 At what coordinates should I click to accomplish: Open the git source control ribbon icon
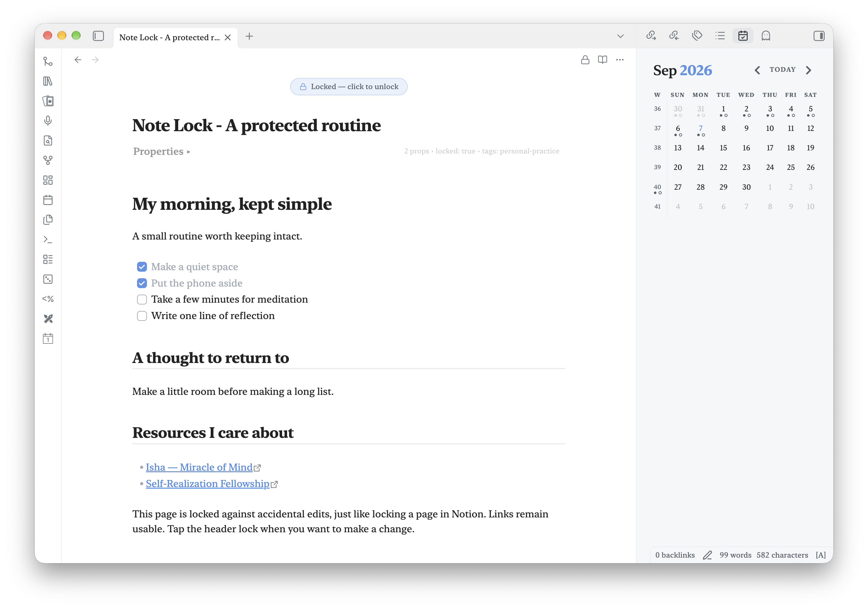coord(48,61)
